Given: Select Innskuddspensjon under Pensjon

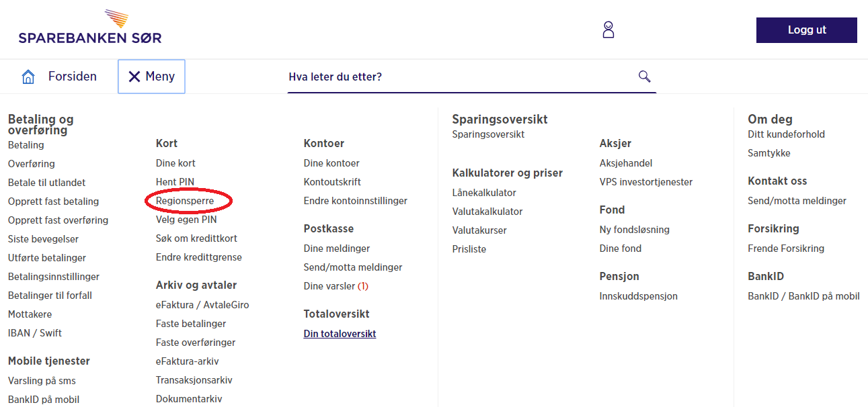Looking at the screenshot, I should (639, 296).
